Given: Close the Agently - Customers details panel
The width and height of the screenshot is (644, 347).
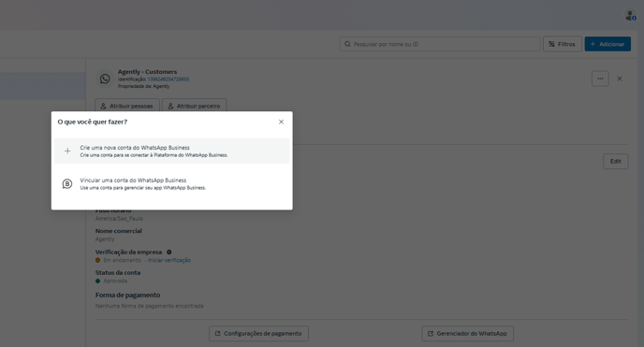Looking at the screenshot, I should click(620, 79).
